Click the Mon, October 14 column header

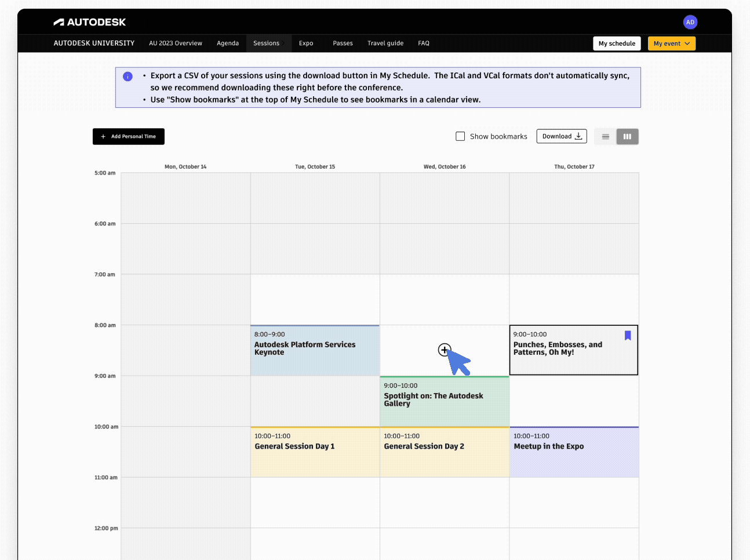(x=185, y=167)
